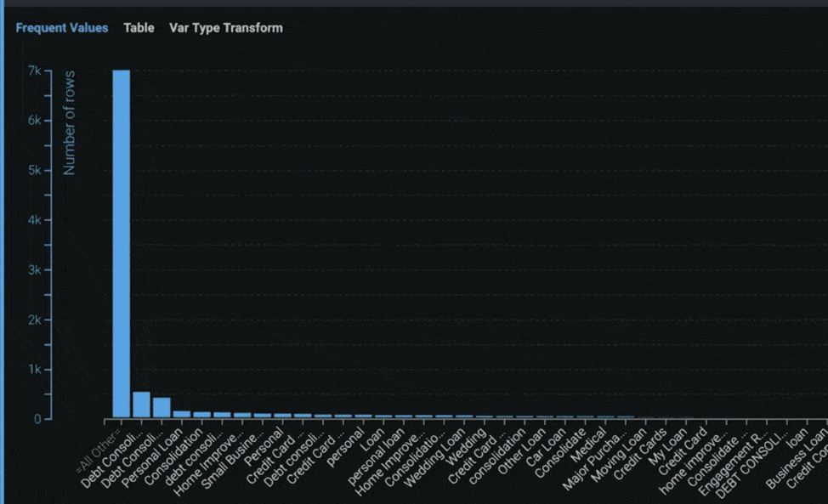Select the 'Debt Consoli..' bar
828x504 pixels.
point(139,406)
